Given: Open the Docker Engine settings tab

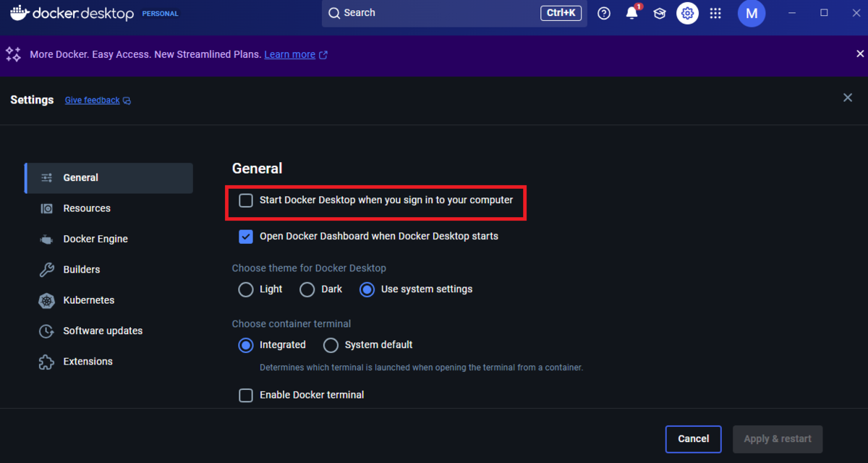Looking at the screenshot, I should (109, 239).
